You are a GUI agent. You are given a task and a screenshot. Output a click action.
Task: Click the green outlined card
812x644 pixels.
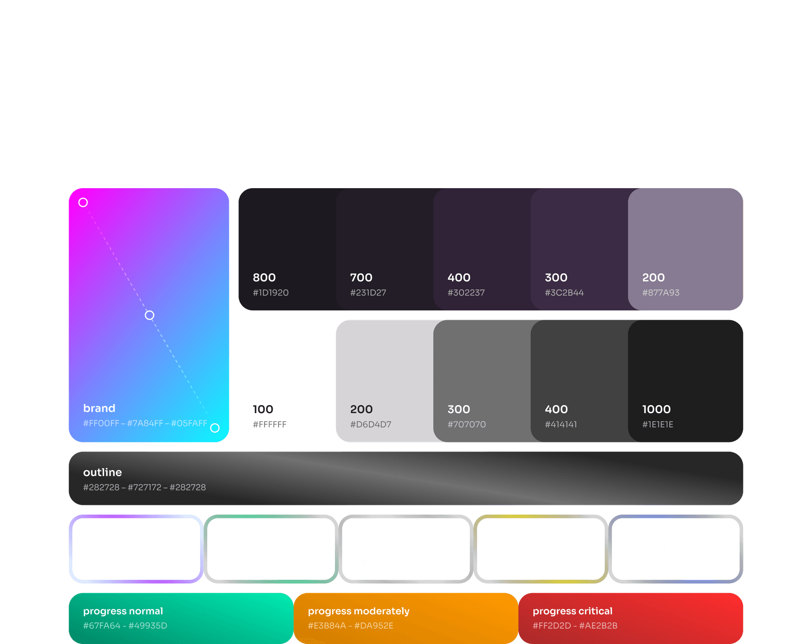pyautogui.click(x=271, y=549)
